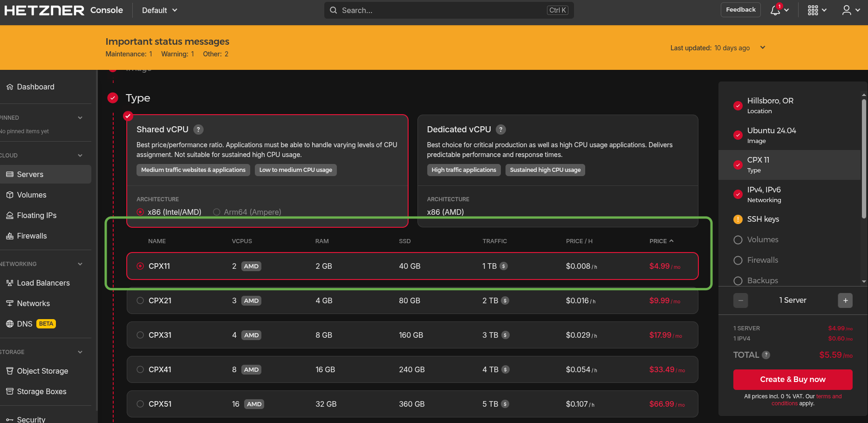
Task: Click the CPX21 traffic pricing info icon
Action: (505, 300)
